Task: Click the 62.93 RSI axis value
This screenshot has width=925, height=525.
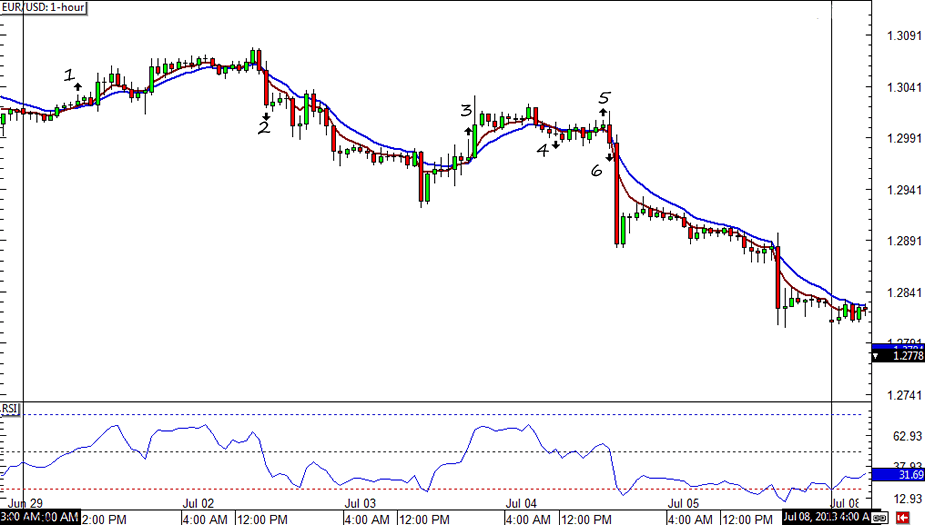Action: [x=907, y=437]
